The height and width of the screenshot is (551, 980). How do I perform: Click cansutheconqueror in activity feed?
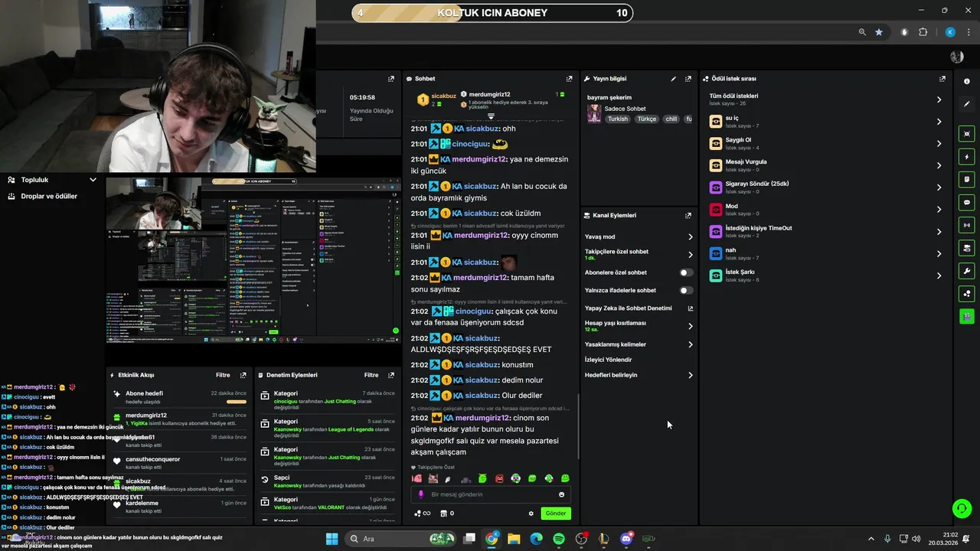click(153, 459)
